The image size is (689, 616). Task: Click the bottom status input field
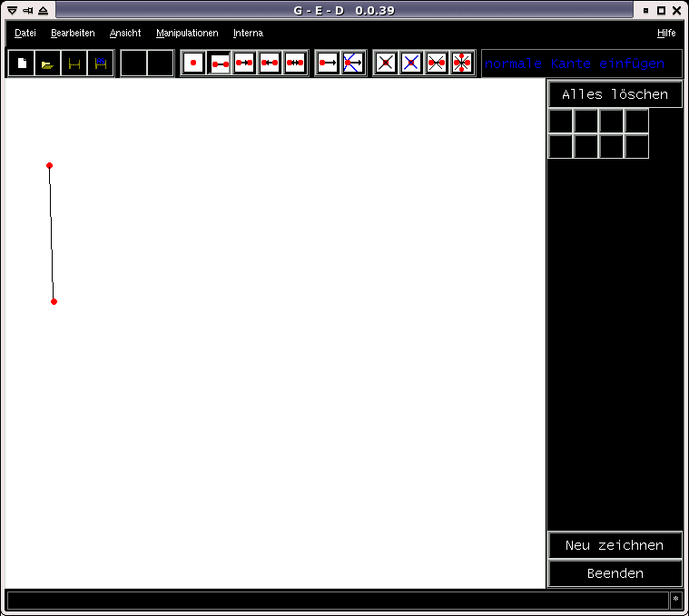click(338, 601)
